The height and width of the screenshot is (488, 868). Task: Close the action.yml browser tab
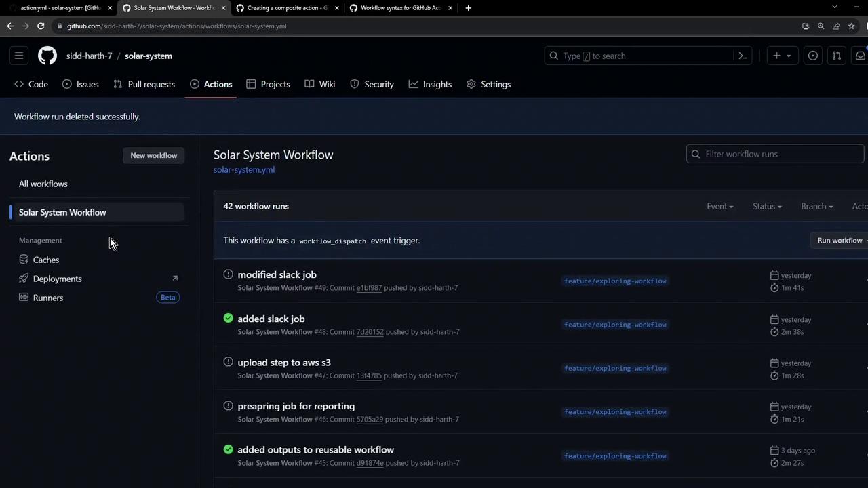[x=110, y=8]
